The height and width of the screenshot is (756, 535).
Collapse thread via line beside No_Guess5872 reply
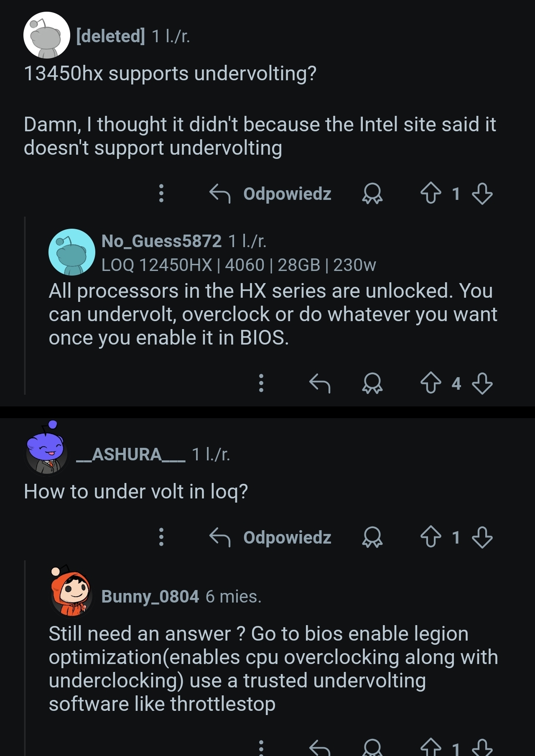tap(25, 305)
